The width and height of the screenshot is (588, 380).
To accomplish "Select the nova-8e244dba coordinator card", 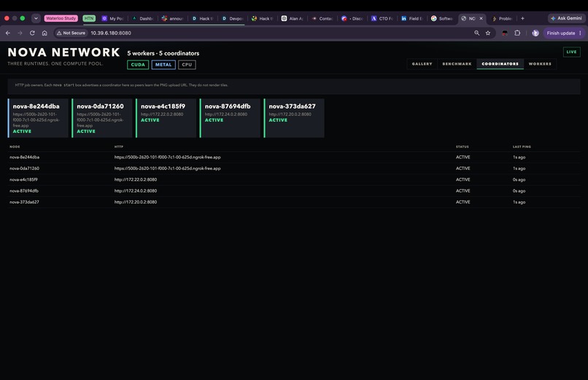I will pos(38,118).
